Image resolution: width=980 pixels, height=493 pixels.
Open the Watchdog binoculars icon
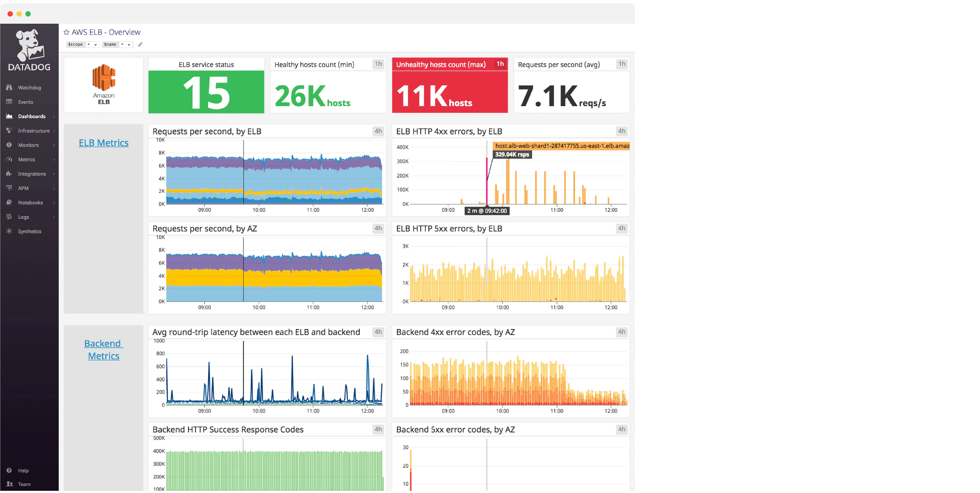[x=9, y=87]
